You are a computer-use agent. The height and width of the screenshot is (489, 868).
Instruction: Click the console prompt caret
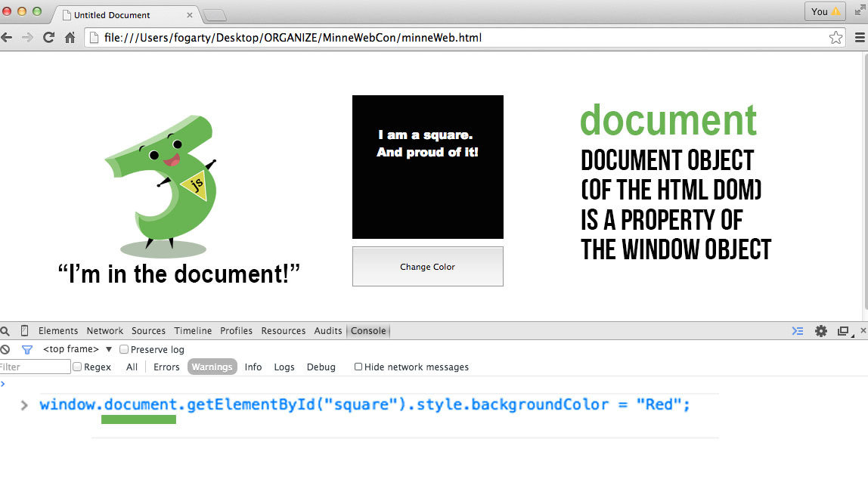[x=24, y=405]
